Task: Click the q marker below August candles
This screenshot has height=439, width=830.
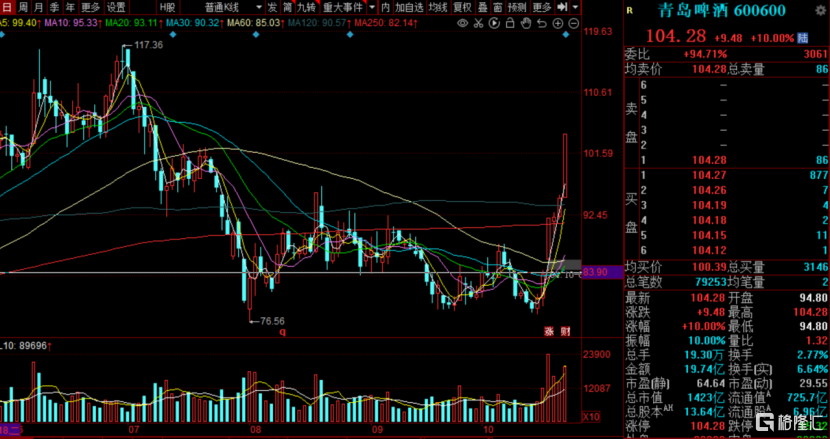Action: (283, 333)
